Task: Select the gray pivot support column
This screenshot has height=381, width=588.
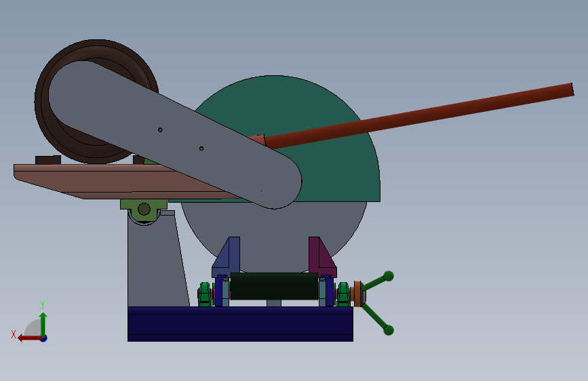Action: pyautogui.click(x=155, y=262)
